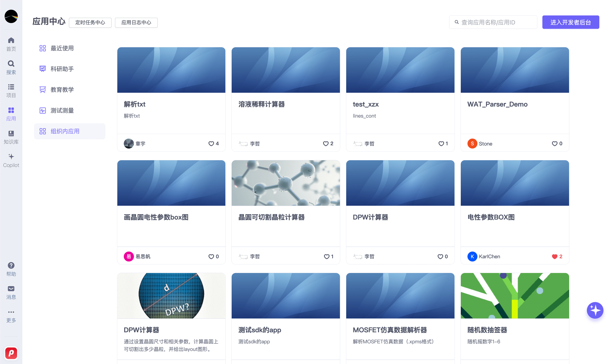Viewport: 615px width, 364px height.
Task: Click the Search icon in left sidebar
Action: tap(11, 64)
